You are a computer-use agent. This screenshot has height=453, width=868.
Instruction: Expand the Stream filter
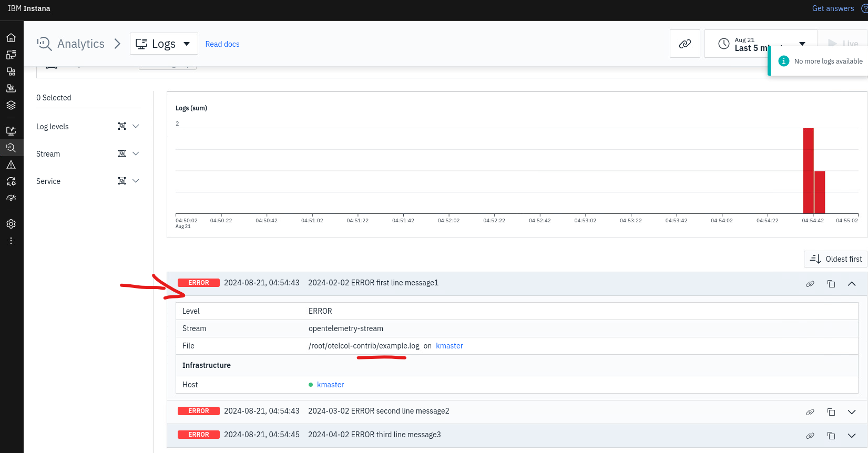136,153
